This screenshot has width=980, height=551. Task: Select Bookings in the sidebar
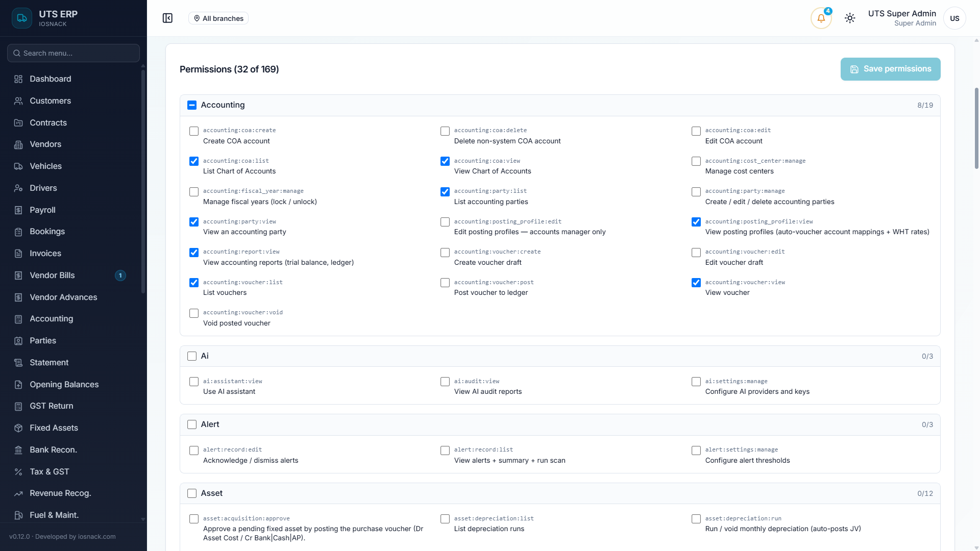73,232
